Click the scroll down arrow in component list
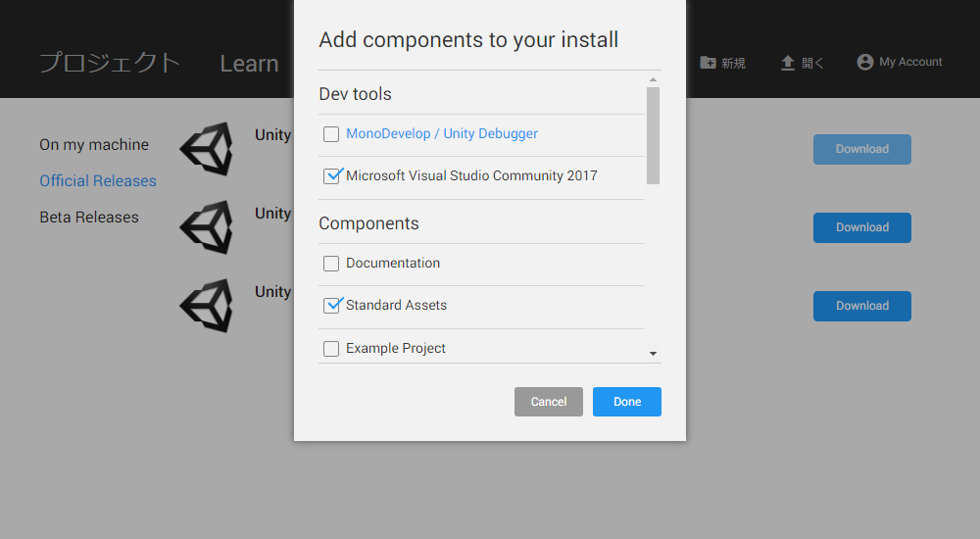Screen dimensions: 980x539 [x=653, y=354]
